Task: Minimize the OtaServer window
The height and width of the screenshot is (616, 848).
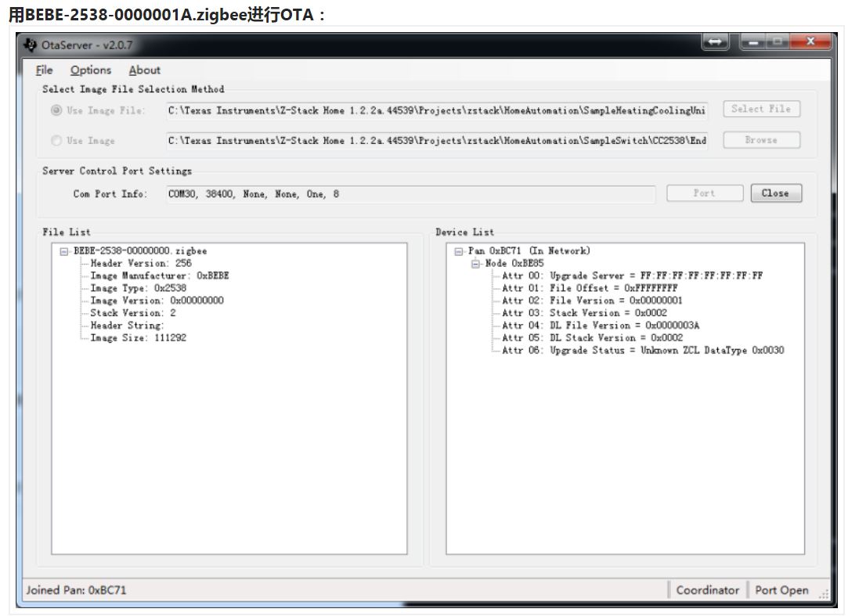Action: [x=752, y=41]
